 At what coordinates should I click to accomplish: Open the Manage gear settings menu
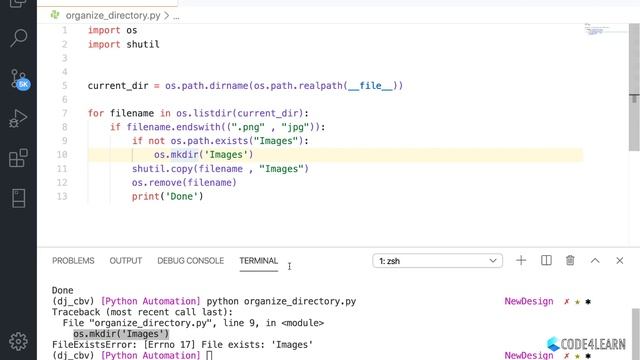pos(18,341)
